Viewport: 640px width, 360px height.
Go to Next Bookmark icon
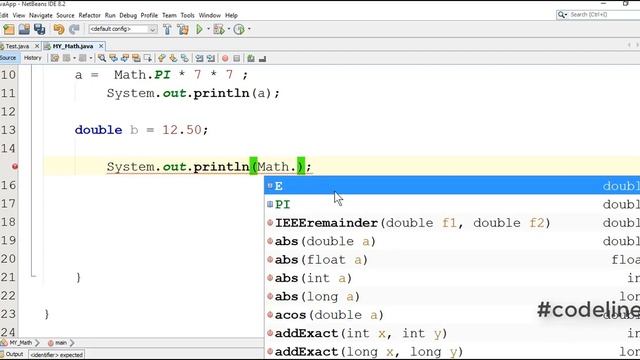[173, 58]
